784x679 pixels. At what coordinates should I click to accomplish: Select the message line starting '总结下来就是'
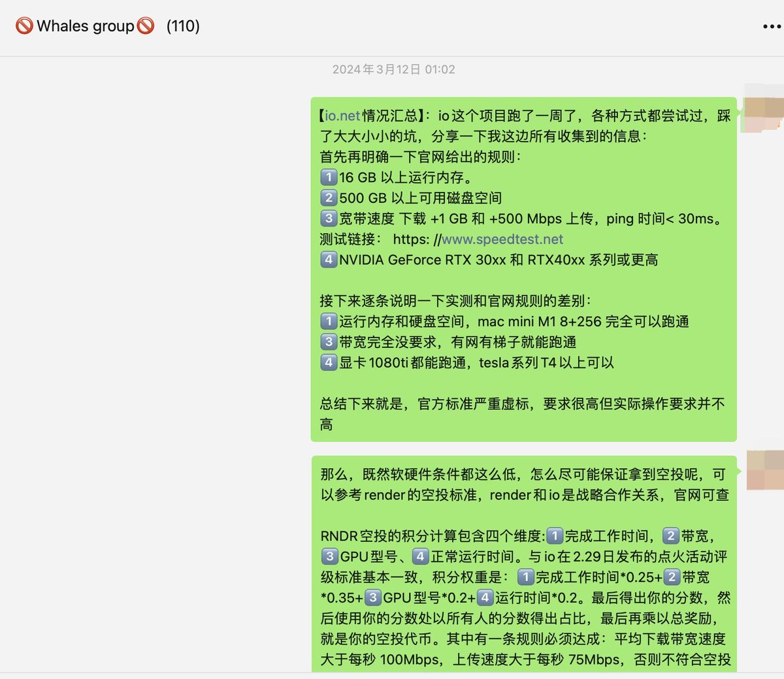tap(523, 405)
